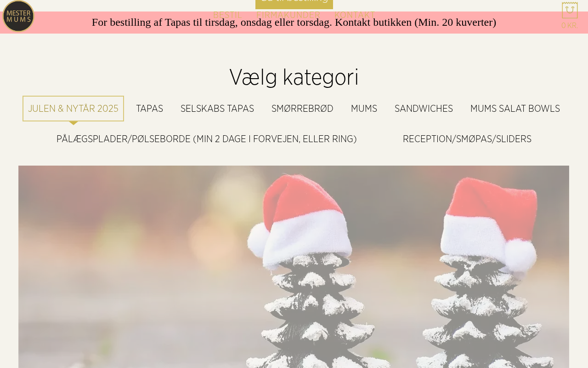
Task: Click the 0 KR. cart total
Action: coord(570,25)
